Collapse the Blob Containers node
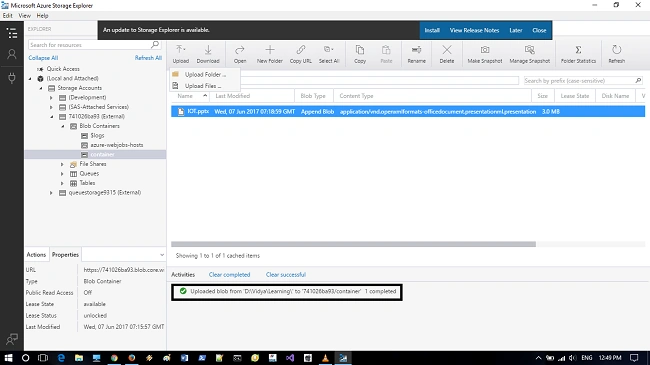650x365 pixels. pyautogui.click(x=63, y=126)
